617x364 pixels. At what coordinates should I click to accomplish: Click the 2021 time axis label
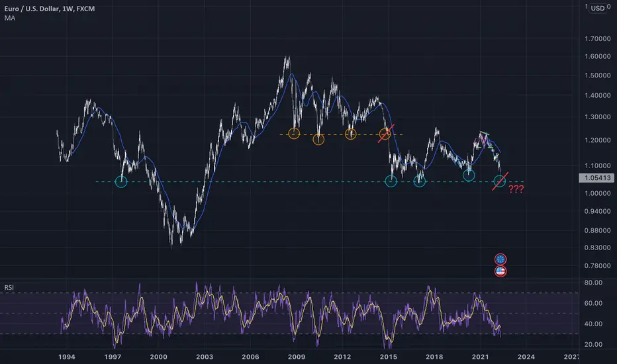click(480, 357)
